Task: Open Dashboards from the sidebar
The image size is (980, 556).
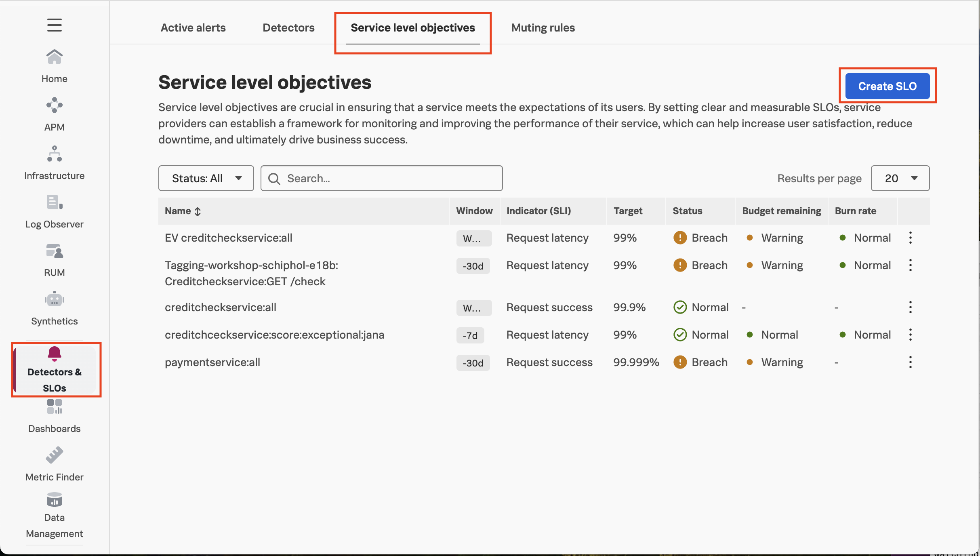Action: coord(54,416)
